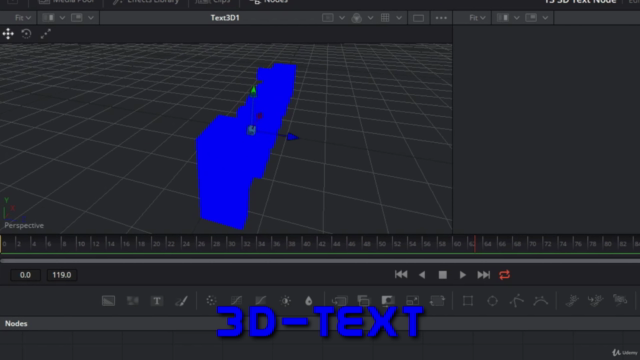Toggle the red loop playback button

(x=504, y=275)
